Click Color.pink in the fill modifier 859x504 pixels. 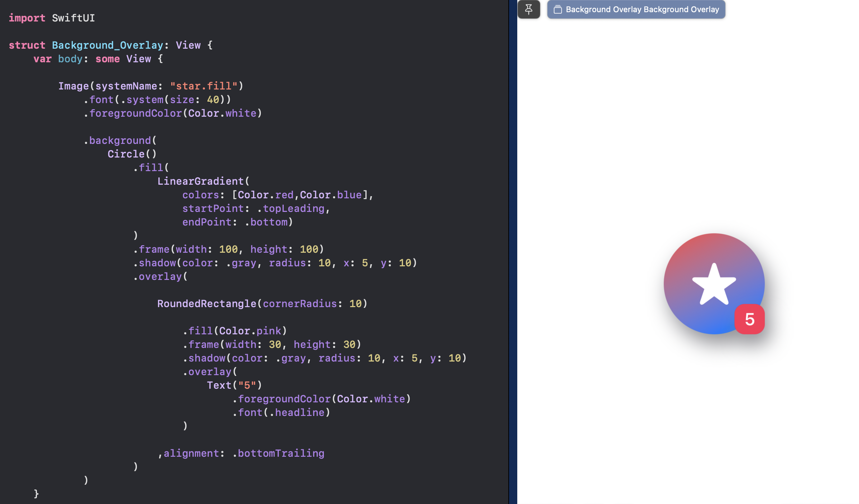(250, 331)
